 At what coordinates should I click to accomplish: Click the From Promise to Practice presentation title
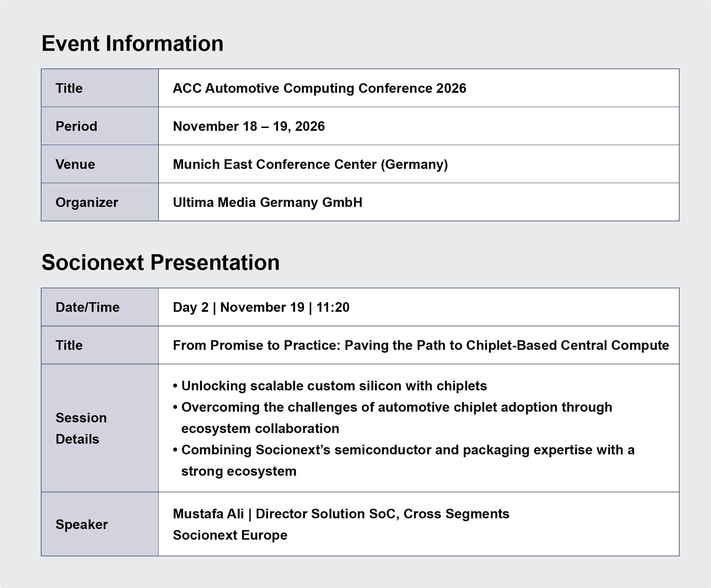(x=421, y=345)
